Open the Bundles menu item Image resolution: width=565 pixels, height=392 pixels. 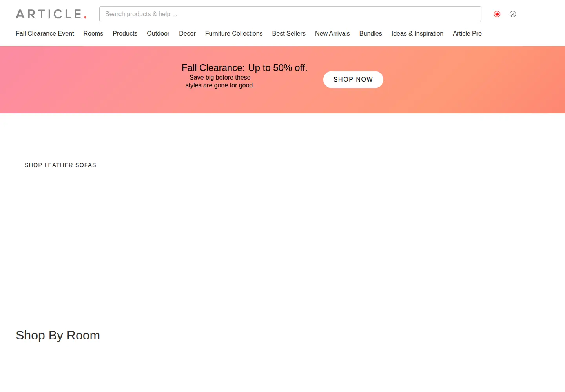click(371, 34)
